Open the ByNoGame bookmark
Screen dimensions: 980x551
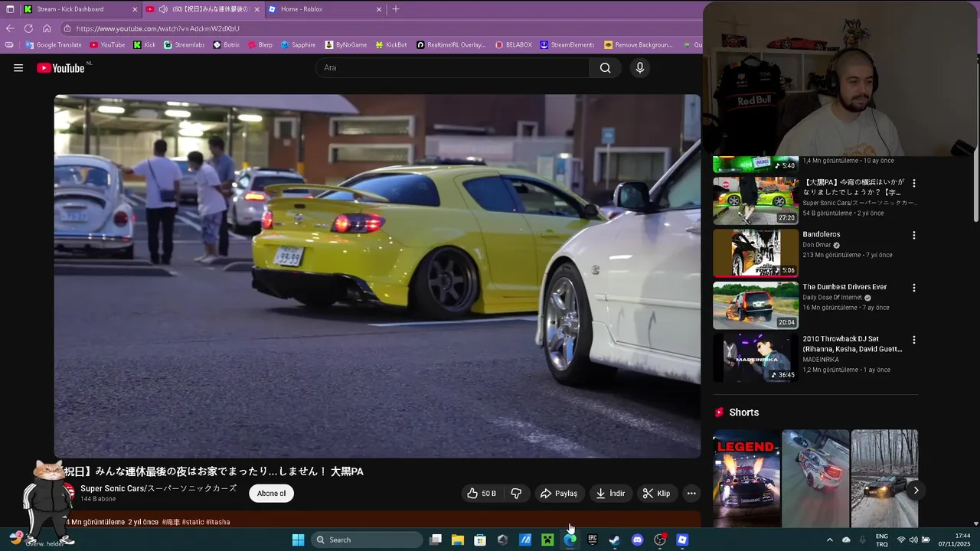pos(346,44)
